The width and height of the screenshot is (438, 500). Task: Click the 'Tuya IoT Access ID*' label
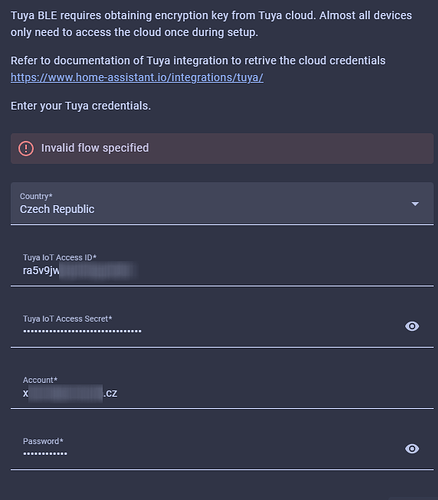(60, 257)
